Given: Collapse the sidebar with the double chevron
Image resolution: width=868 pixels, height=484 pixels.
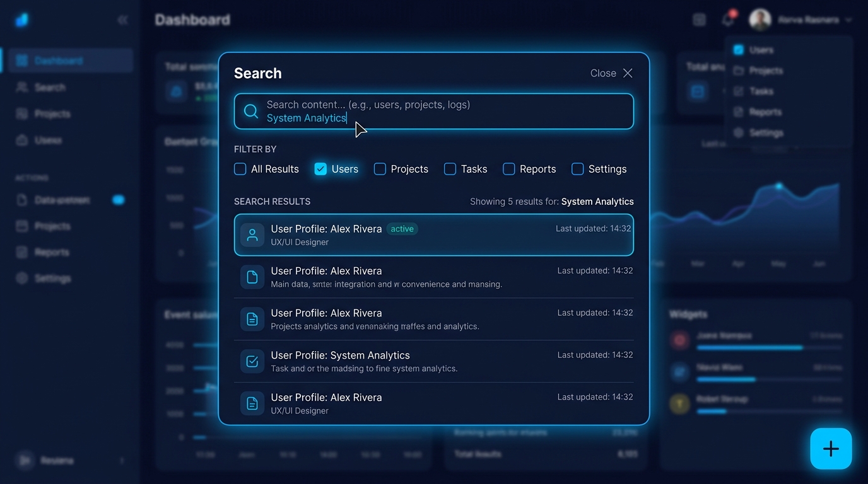Looking at the screenshot, I should (x=122, y=20).
